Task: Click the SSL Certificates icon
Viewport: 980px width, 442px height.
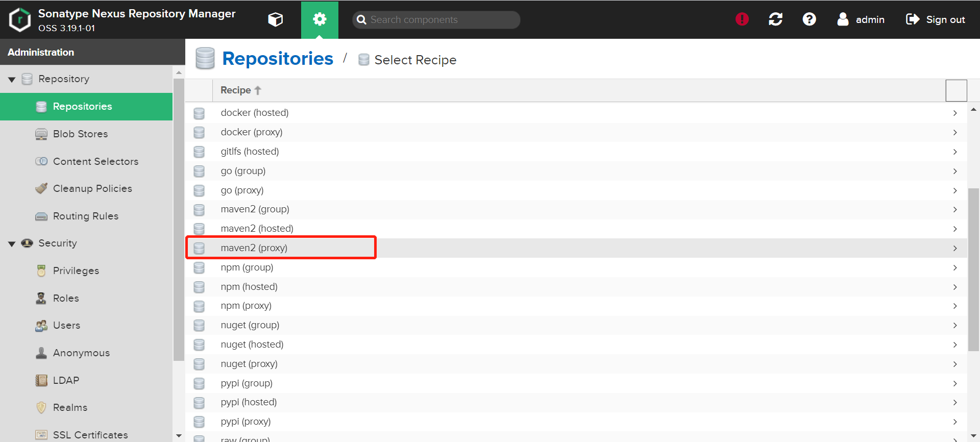Action: click(x=41, y=435)
